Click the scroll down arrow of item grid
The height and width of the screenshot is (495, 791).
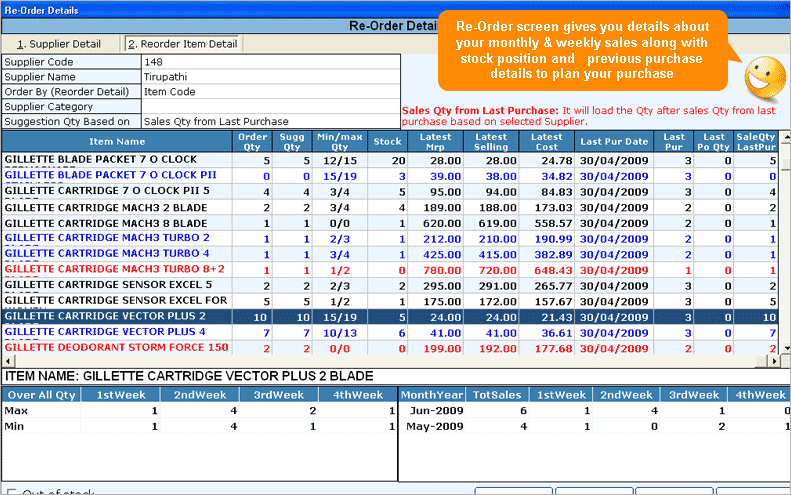tap(785, 348)
